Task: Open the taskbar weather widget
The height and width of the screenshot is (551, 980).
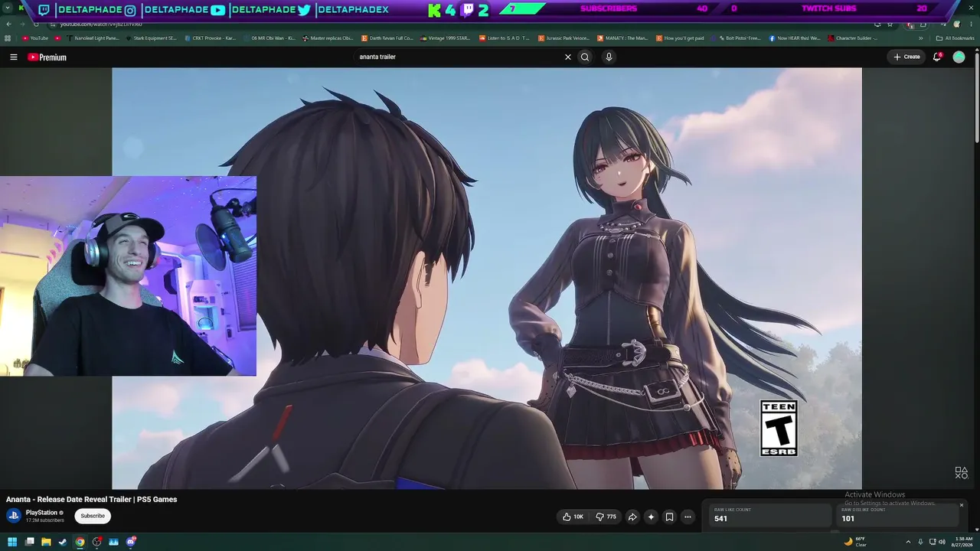Action: pyautogui.click(x=854, y=542)
